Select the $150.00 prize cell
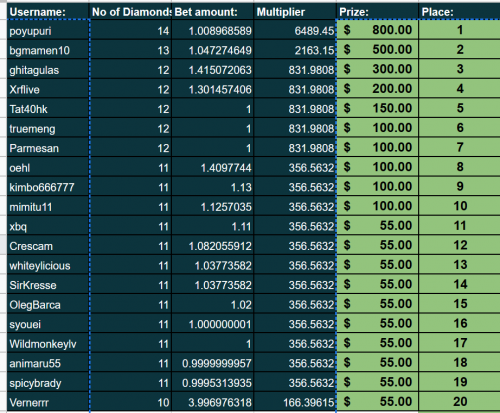Screen dimensions: 500x413 click(377, 109)
